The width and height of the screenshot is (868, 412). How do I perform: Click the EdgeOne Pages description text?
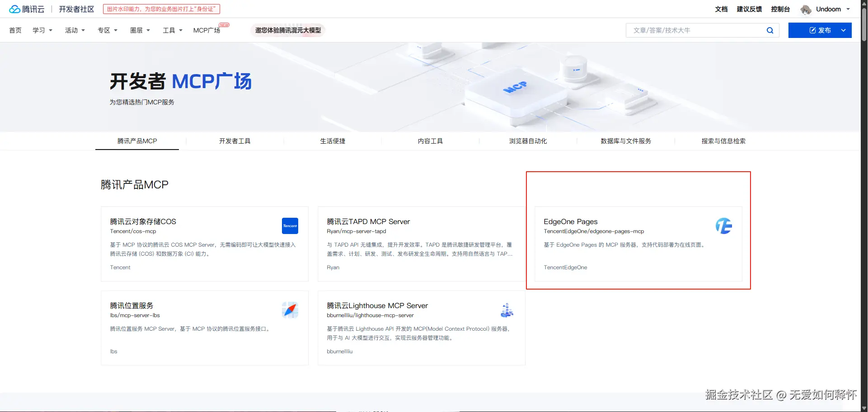click(x=625, y=245)
